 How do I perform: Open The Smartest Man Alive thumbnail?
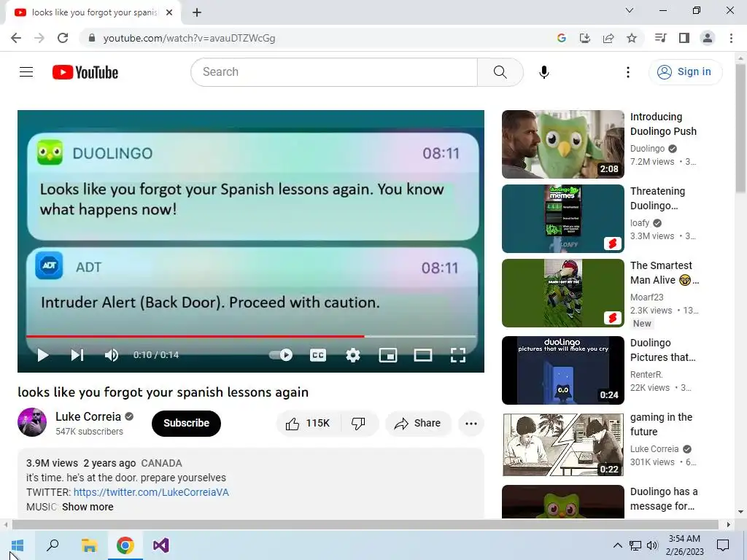[x=563, y=293]
